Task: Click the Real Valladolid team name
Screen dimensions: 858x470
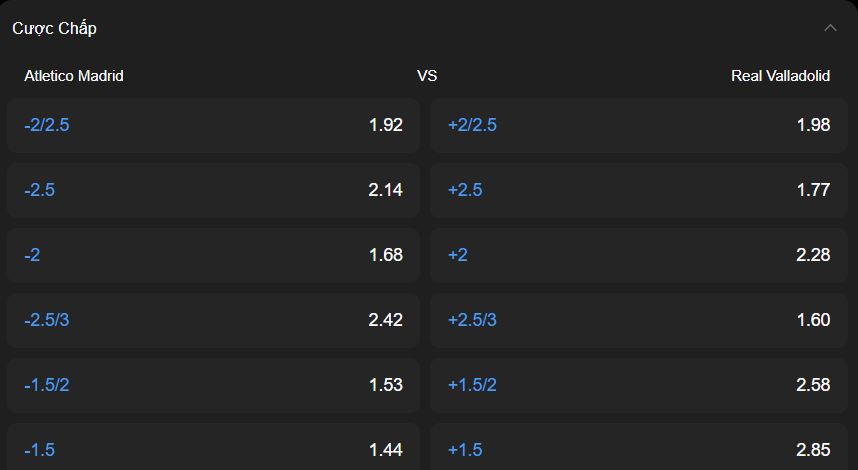Action: pyautogui.click(x=780, y=76)
